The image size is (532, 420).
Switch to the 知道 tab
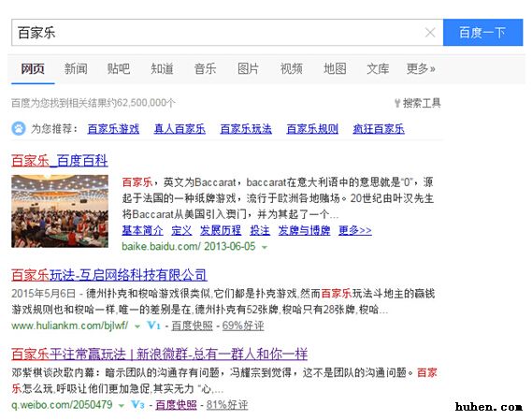pyautogui.click(x=162, y=69)
